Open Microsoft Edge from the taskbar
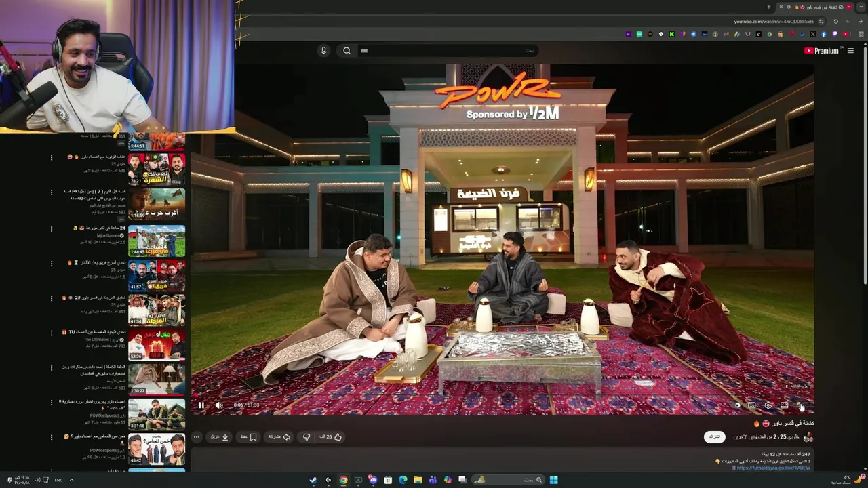Viewport: 868px width, 488px height. (x=403, y=480)
